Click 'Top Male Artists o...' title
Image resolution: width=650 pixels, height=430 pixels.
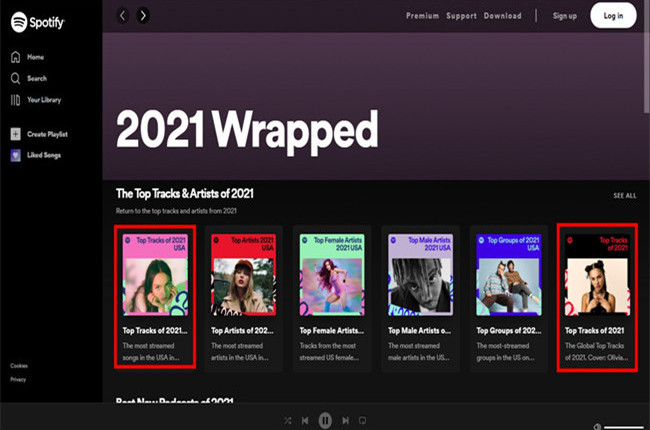coord(419,330)
